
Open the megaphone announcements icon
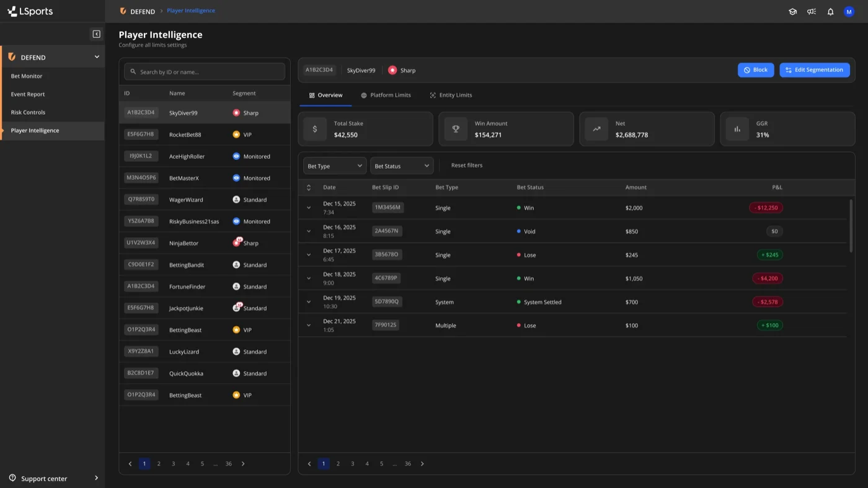point(812,11)
